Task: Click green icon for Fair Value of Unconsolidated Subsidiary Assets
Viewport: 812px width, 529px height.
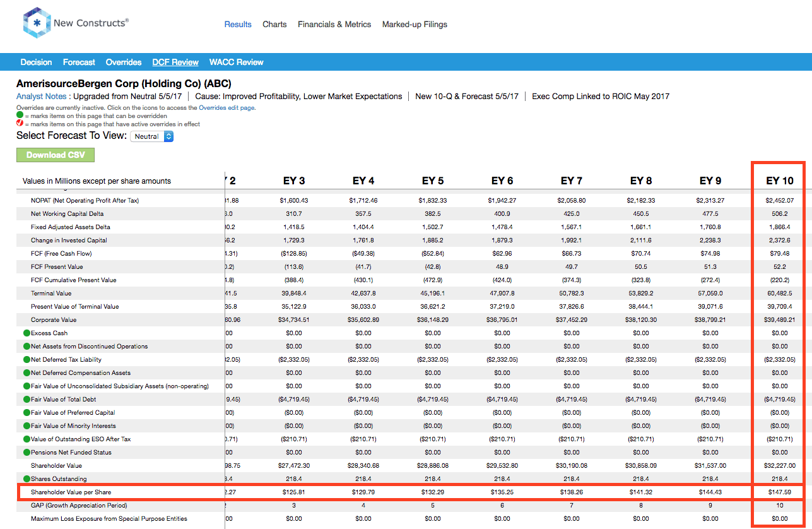Action: point(26,386)
